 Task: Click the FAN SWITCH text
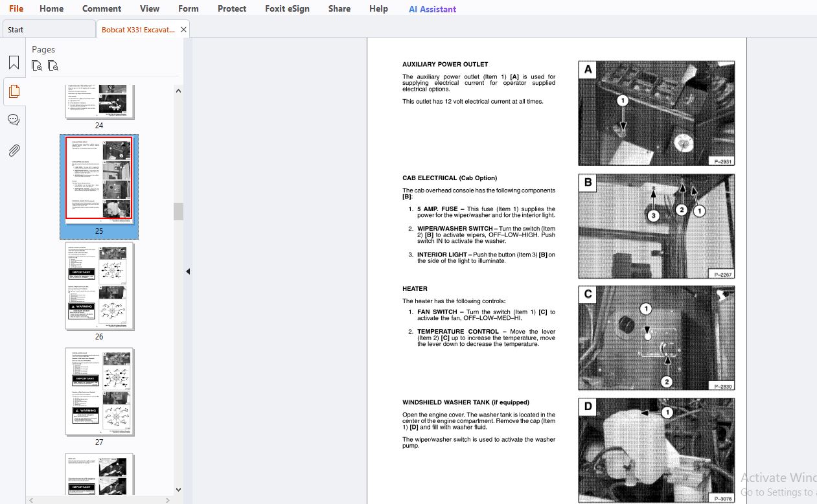(437, 312)
